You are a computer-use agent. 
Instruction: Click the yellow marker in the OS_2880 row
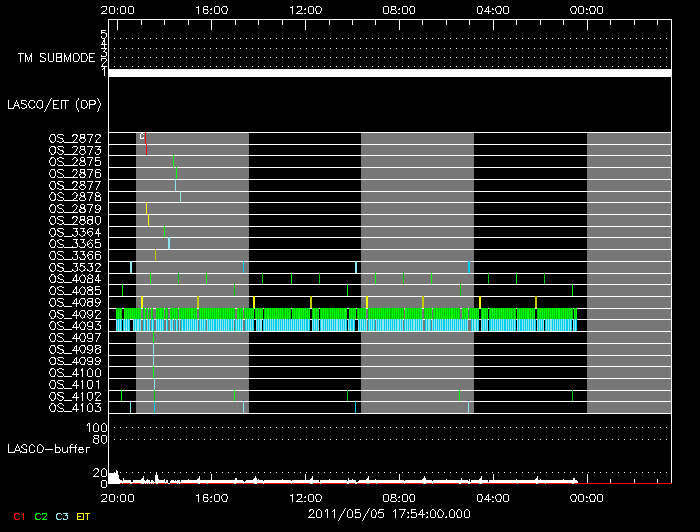tap(148, 220)
